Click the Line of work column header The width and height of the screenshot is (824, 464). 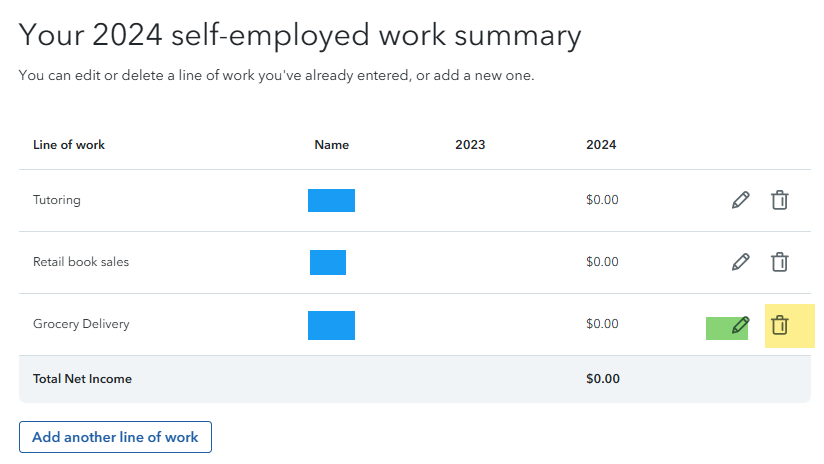[x=69, y=145]
